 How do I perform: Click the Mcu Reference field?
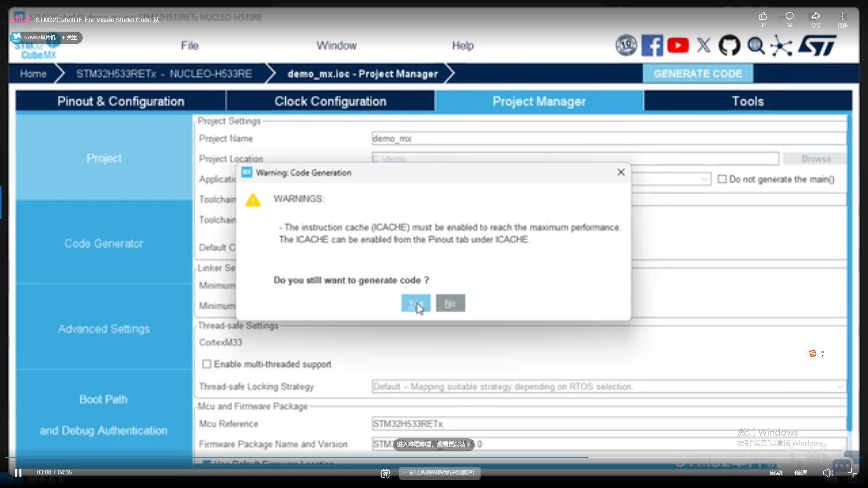click(609, 424)
